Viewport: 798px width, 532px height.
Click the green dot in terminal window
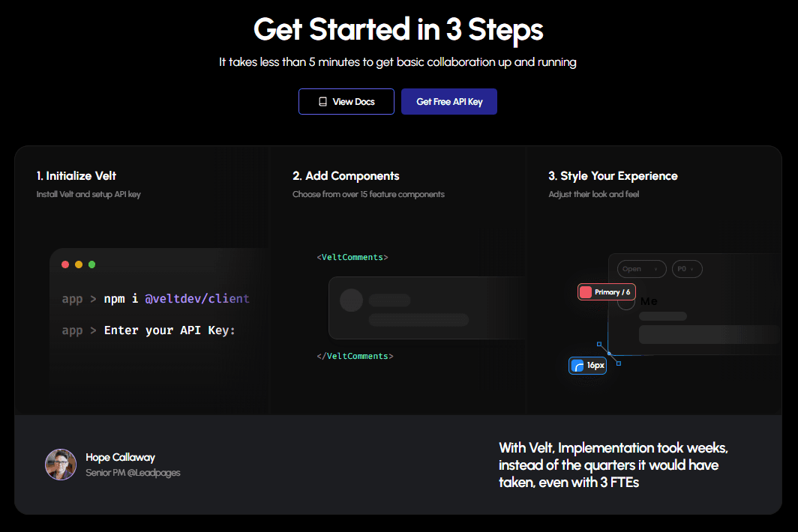pyautogui.click(x=91, y=265)
